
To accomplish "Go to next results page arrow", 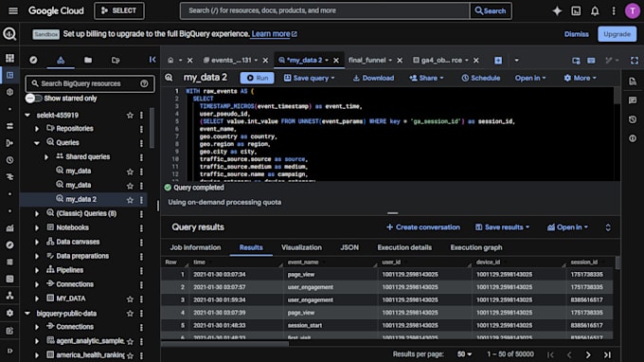I will click(x=588, y=354).
